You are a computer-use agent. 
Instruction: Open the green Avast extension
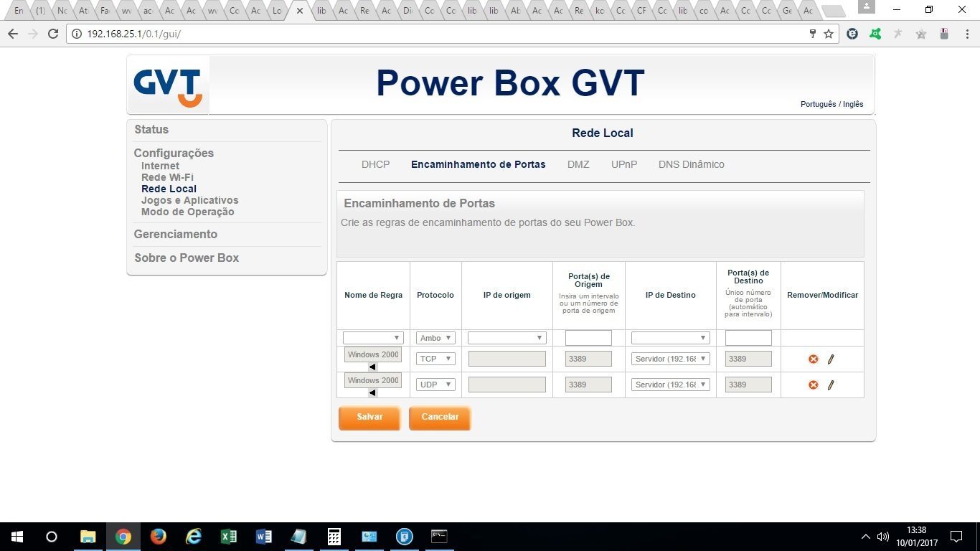(875, 34)
